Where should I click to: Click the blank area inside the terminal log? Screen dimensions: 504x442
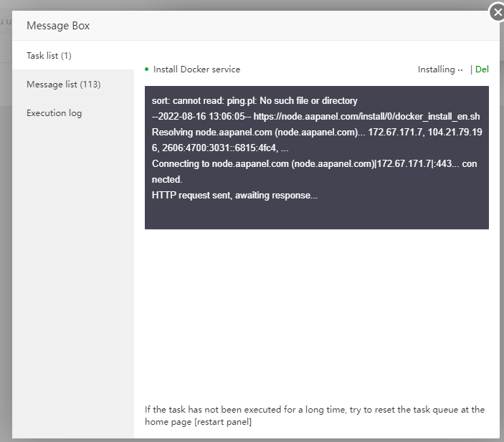(x=315, y=215)
